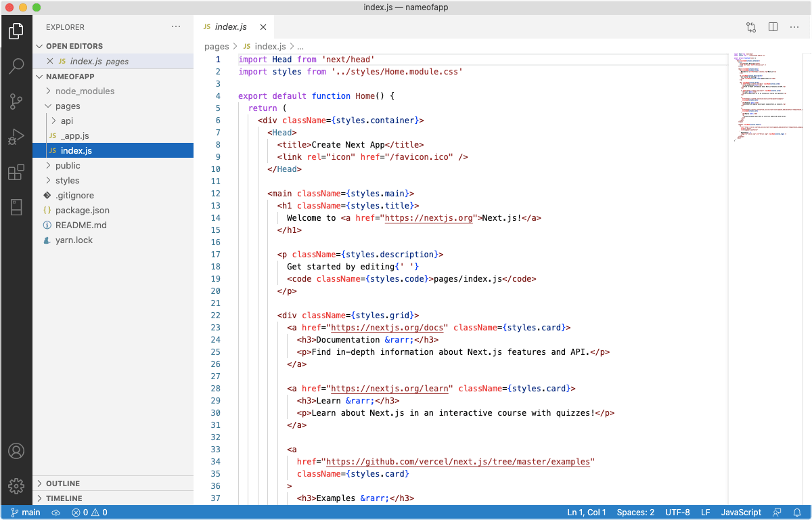Screen dimensions: 812x520
Task: Change the JavaScript language mode
Action: coord(741,513)
